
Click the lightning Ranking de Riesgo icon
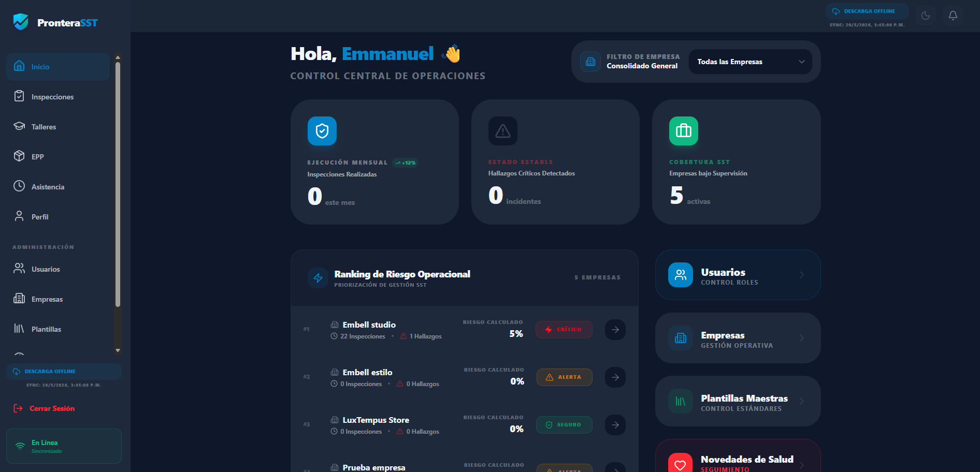point(318,278)
